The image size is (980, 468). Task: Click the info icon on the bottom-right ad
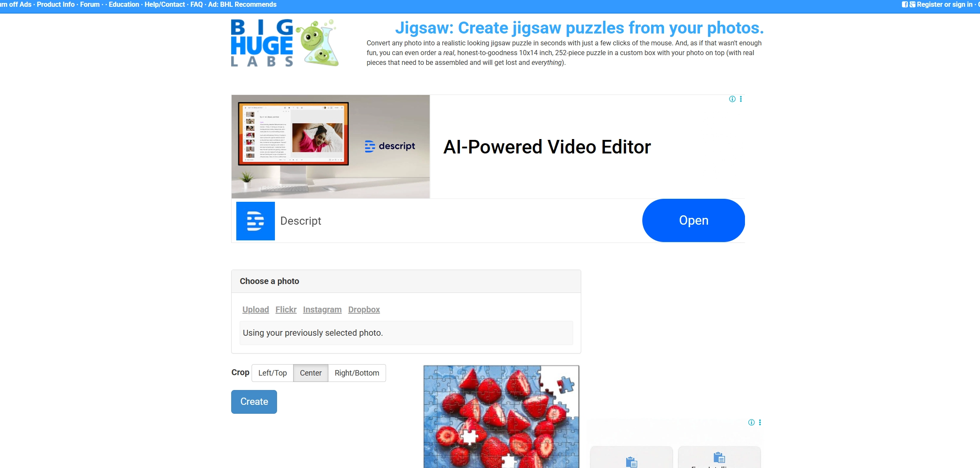click(751, 422)
